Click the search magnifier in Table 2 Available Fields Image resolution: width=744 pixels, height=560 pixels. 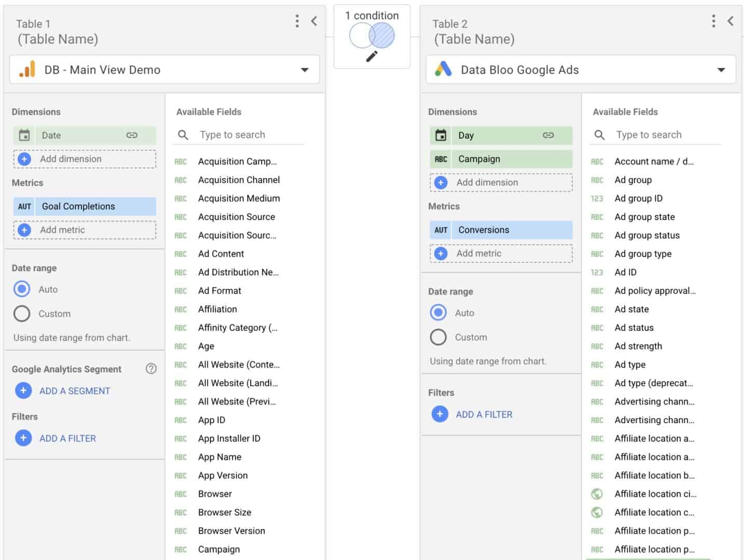pyautogui.click(x=599, y=135)
